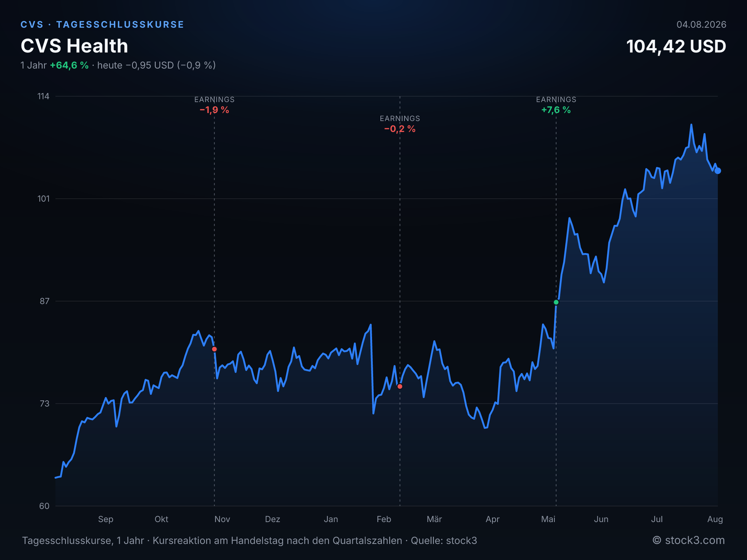Click the EARNINGS label above '−0,2 %'
The height and width of the screenshot is (560, 747).
tap(400, 119)
